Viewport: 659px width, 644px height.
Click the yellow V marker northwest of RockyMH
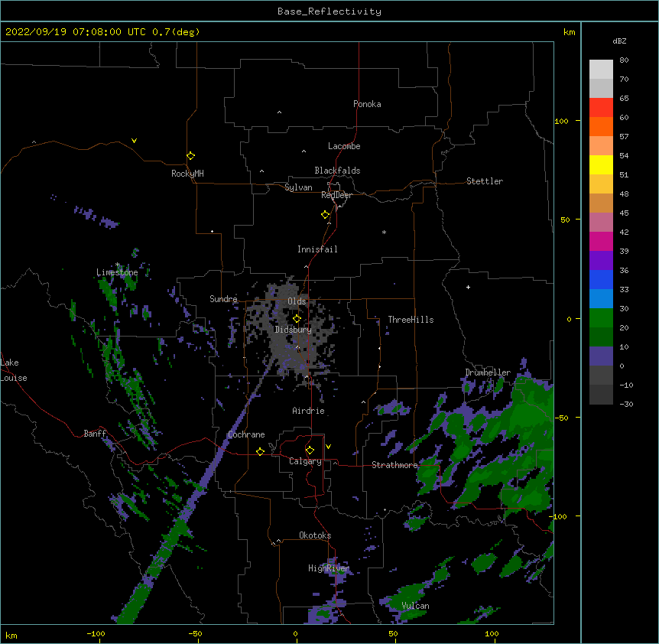134,141
